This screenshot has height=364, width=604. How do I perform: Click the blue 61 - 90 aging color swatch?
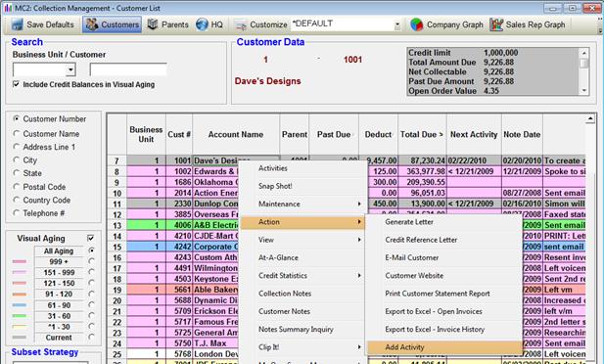(x=20, y=305)
